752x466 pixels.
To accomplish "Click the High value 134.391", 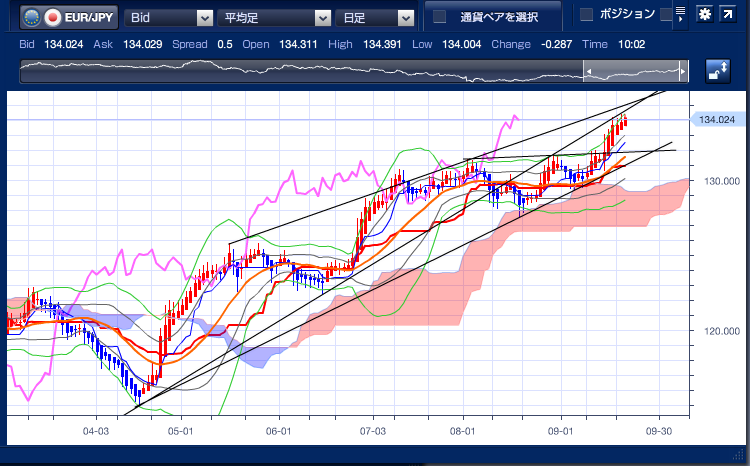I will click(x=382, y=45).
